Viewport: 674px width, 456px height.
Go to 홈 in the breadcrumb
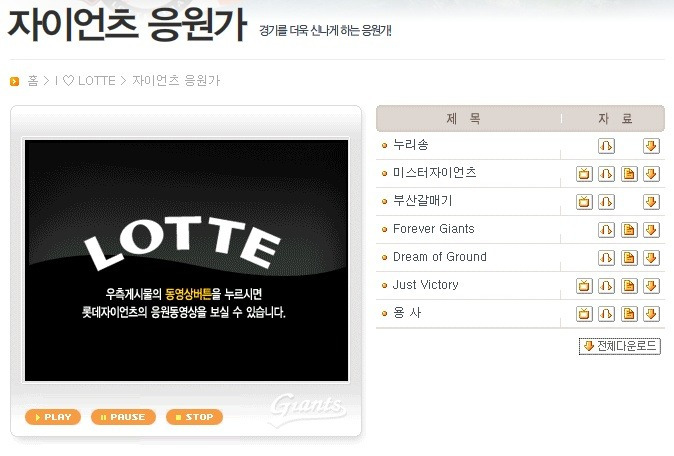(x=33, y=81)
